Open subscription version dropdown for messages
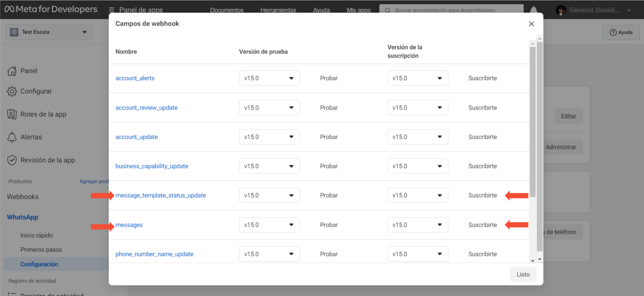The image size is (644, 296). pos(418,225)
